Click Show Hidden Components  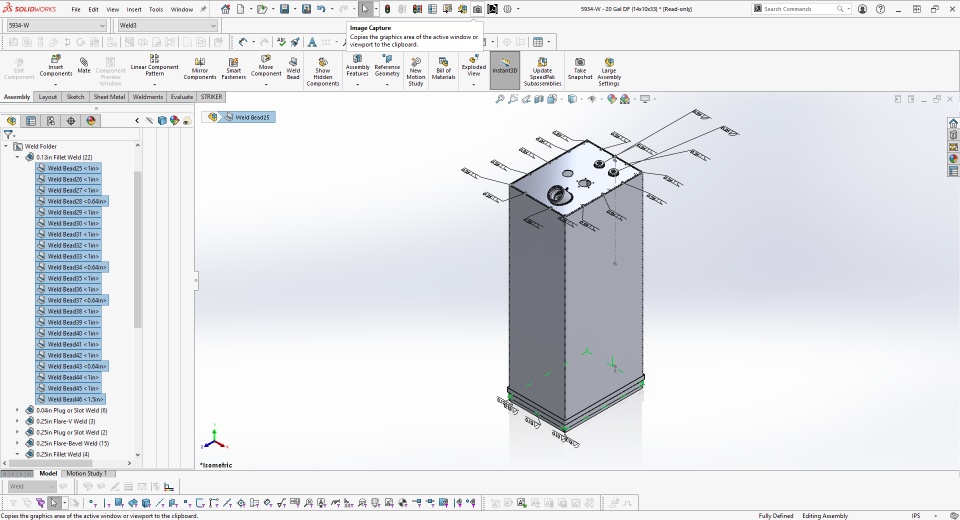323,71
